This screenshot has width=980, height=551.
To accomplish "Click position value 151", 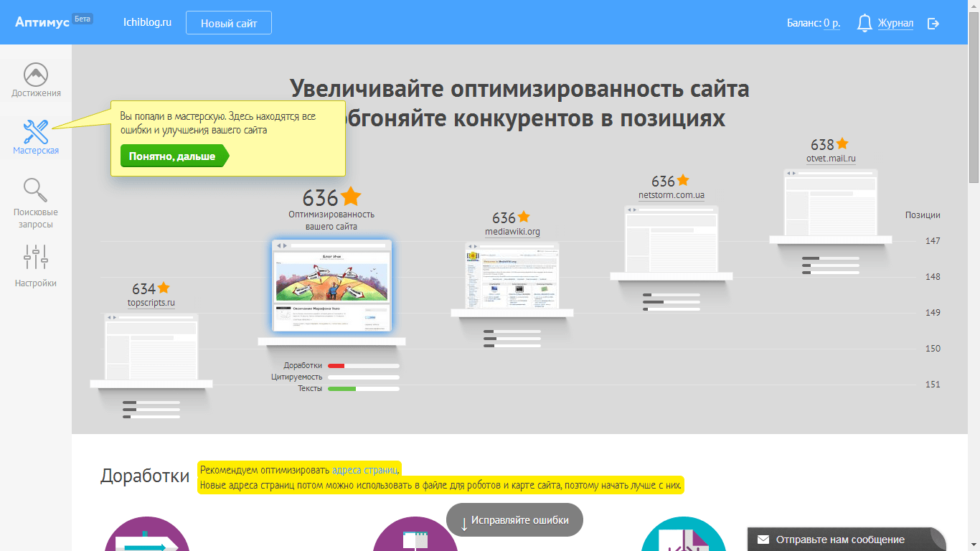I will point(933,384).
